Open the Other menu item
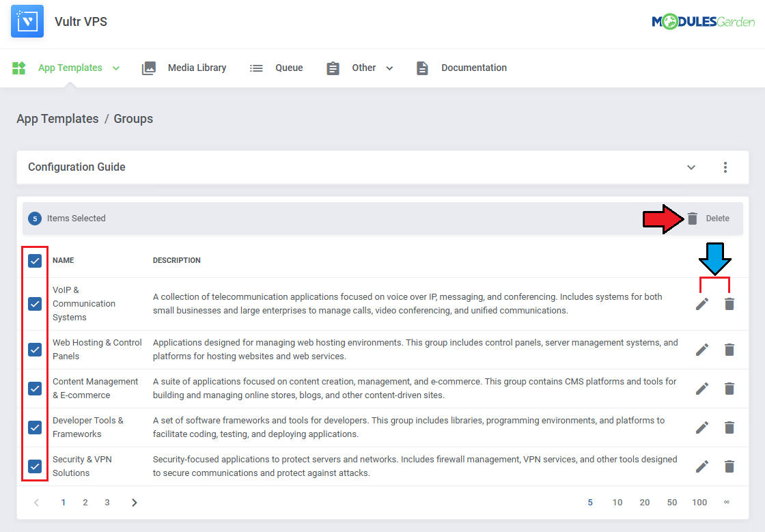 point(364,68)
